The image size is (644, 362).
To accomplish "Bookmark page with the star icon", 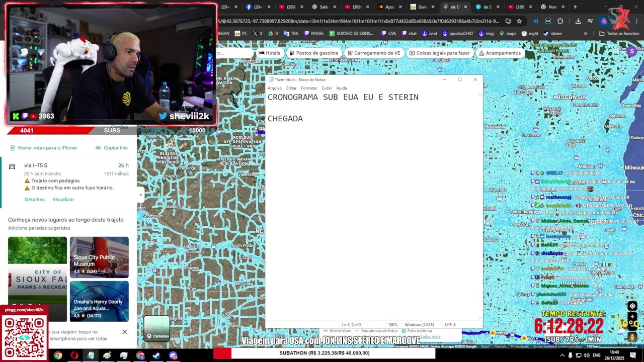I will click(519, 21).
